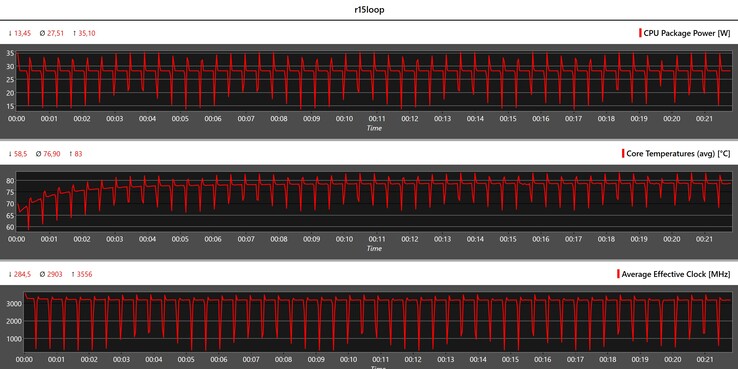Select the Core Temperatures (avg) [°C] legend label
Image resolution: width=738 pixels, height=369 pixels.
pyautogui.click(x=678, y=153)
